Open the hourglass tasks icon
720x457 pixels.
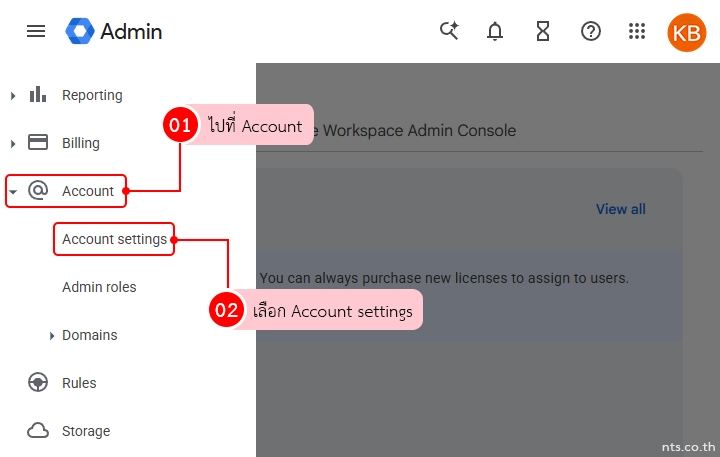[x=543, y=31]
